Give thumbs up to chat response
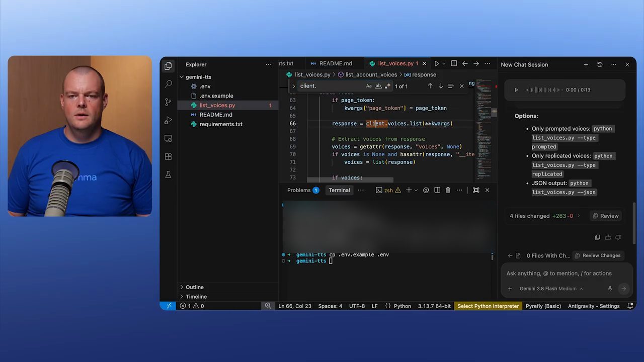The height and width of the screenshot is (362, 644). [x=608, y=237]
